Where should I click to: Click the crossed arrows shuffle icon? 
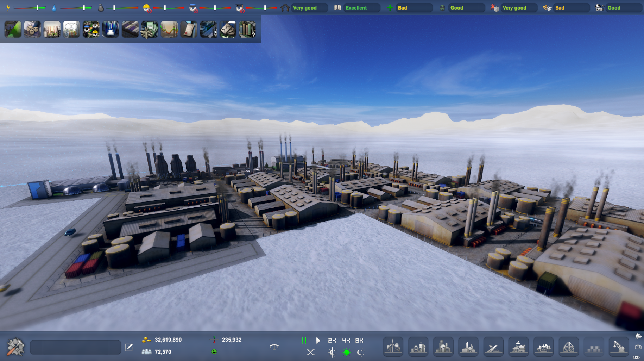pos(310,352)
